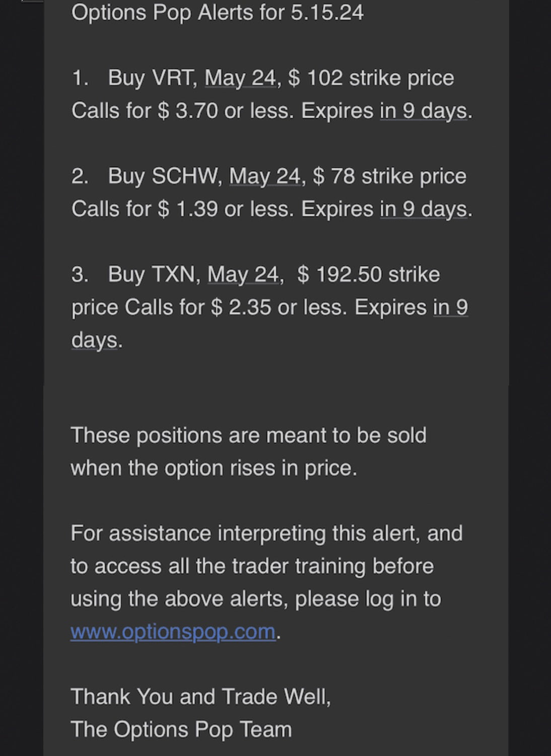Tap the TXN alert's May 24 date
This screenshot has width=551, height=756.
coord(243,275)
